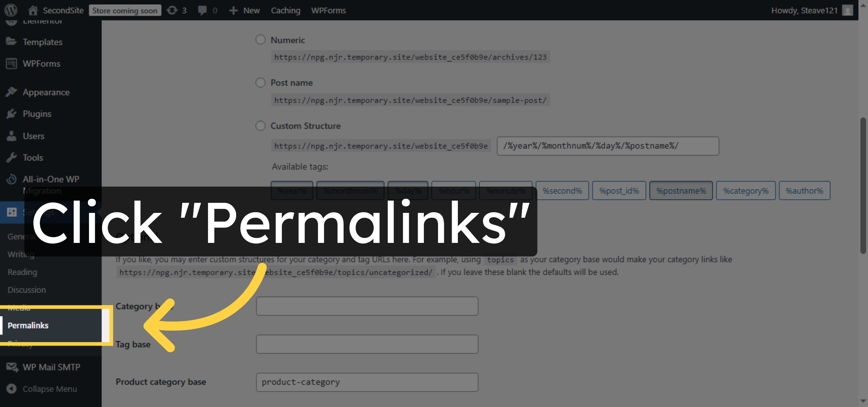Open the New item menu
The height and width of the screenshot is (407, 868).
(x=244, y=10)
